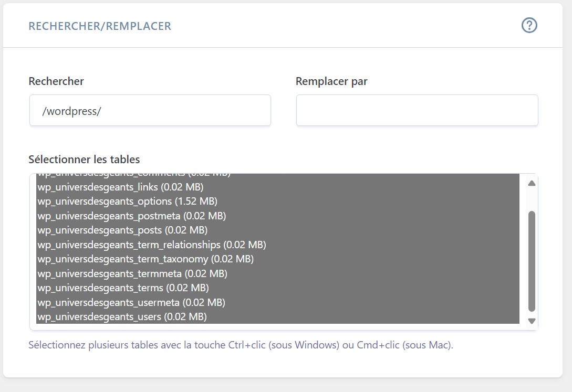Viewport: 572px width, 392px height.
Task: Click the Rechercher/Remplacer panel heading
Action: 100,26
